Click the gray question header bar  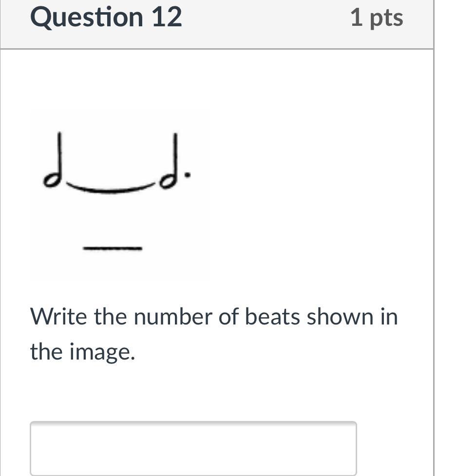pyautogui.click(x=268, y=24)
